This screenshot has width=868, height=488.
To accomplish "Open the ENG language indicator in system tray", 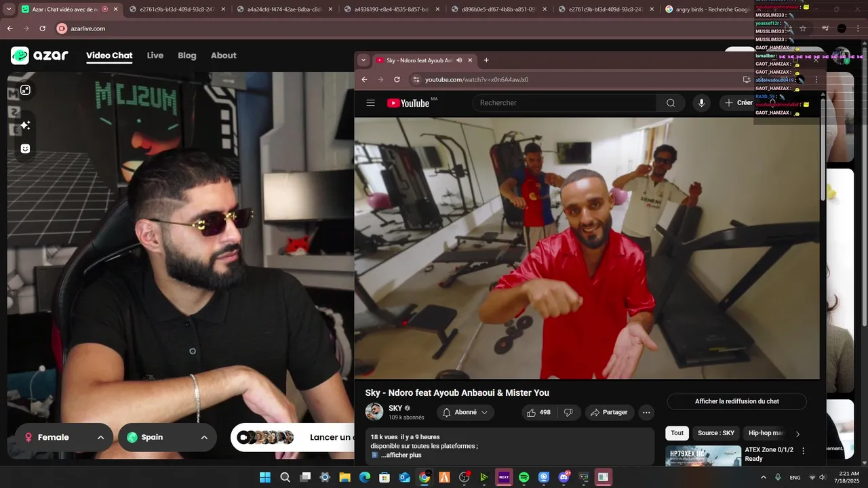I will tap(795, 477).
